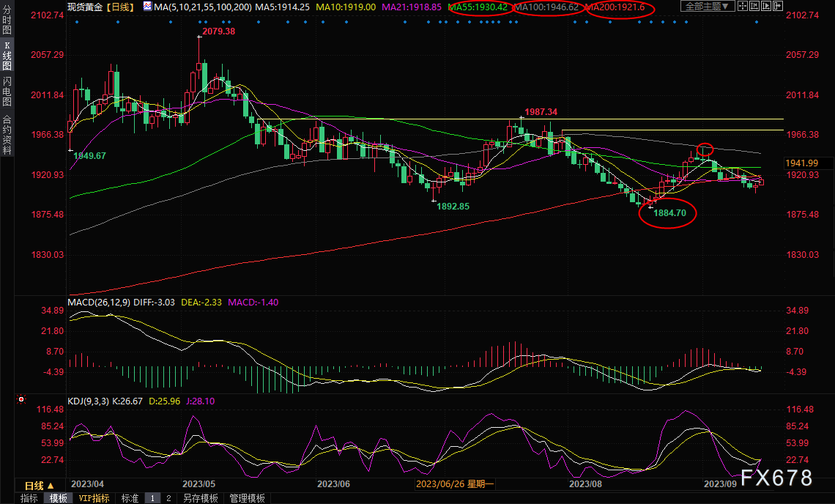Click the current price tag 1941.99
Image resolution: width=835 pixels, height=504 pixels.
click(x=801, y=163)
